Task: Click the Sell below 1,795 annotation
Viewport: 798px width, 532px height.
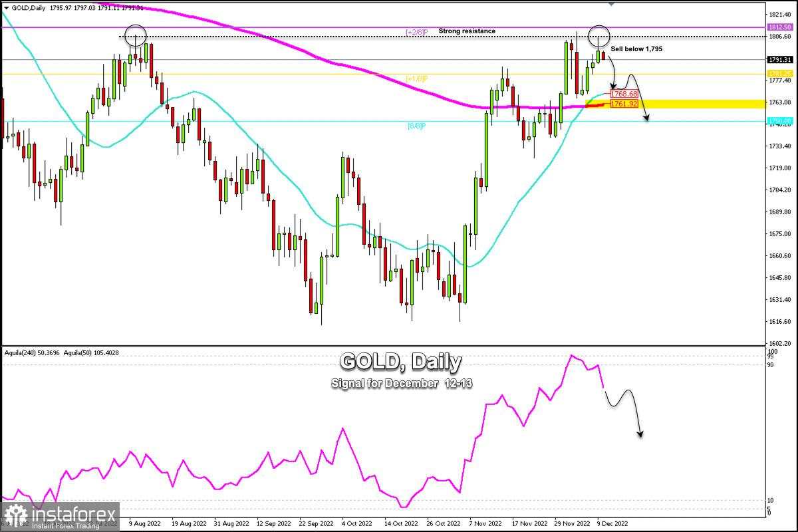Action: tap(636, 49)
